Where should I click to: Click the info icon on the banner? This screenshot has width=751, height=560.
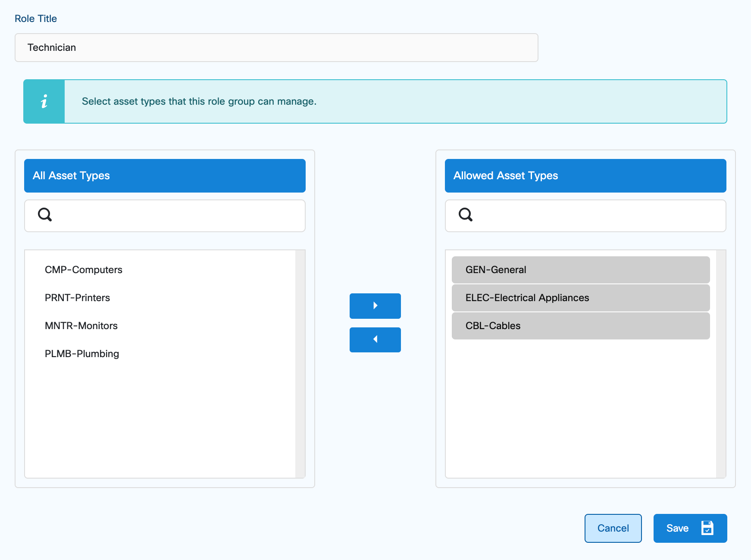(44, 101)
